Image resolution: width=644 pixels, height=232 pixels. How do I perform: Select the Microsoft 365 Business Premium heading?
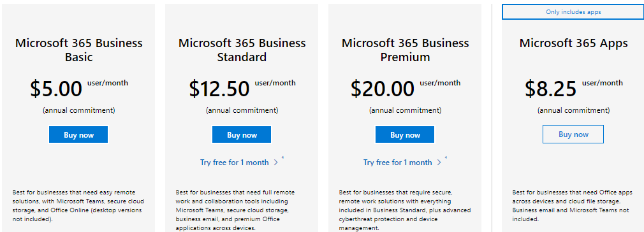point(405,50)
